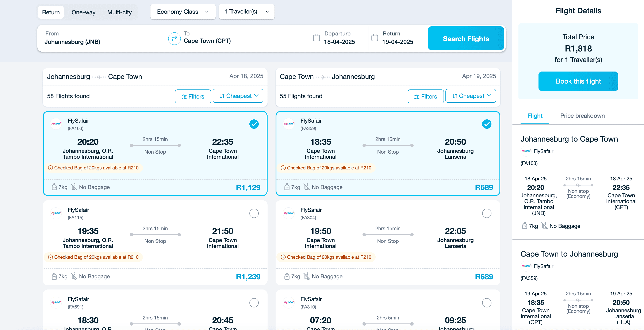
Task: Deselect return flight FA359 checkmark
Action: click(x=487, y=124)
